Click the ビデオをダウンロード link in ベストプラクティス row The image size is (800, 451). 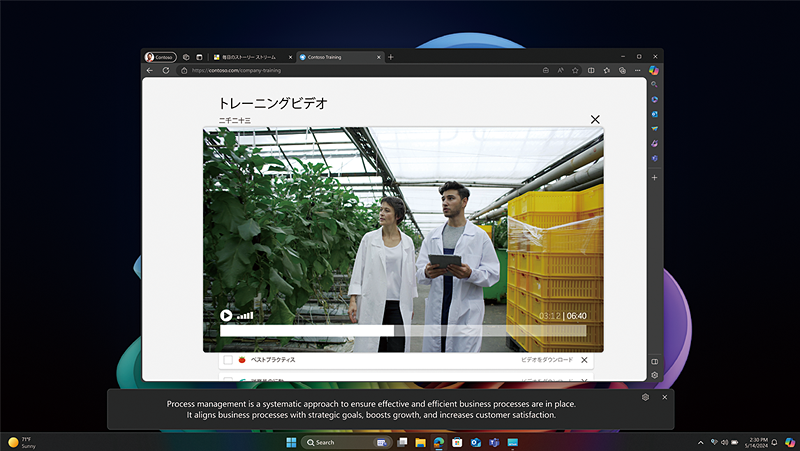point(547,360)
